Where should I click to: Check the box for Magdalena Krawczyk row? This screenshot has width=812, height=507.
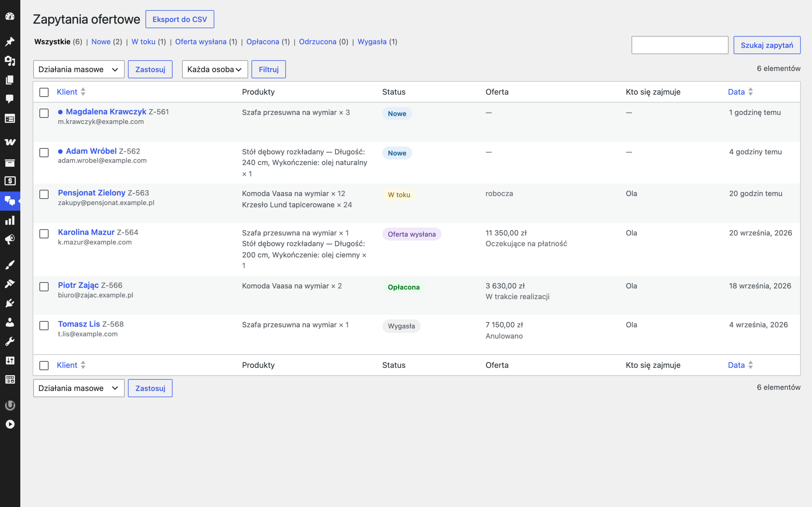tap(44, 113)
